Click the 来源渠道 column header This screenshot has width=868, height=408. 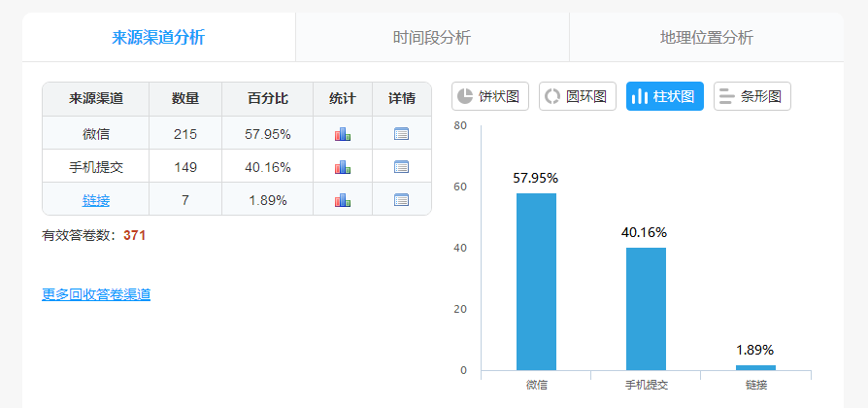(96, 99)
